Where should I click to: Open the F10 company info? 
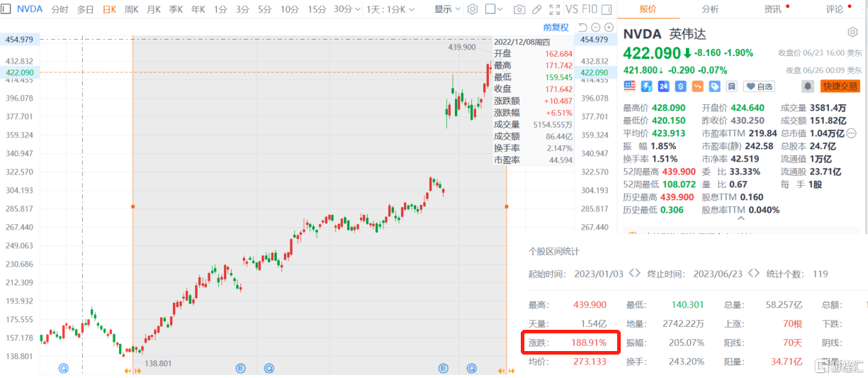[x=590, y=9]
